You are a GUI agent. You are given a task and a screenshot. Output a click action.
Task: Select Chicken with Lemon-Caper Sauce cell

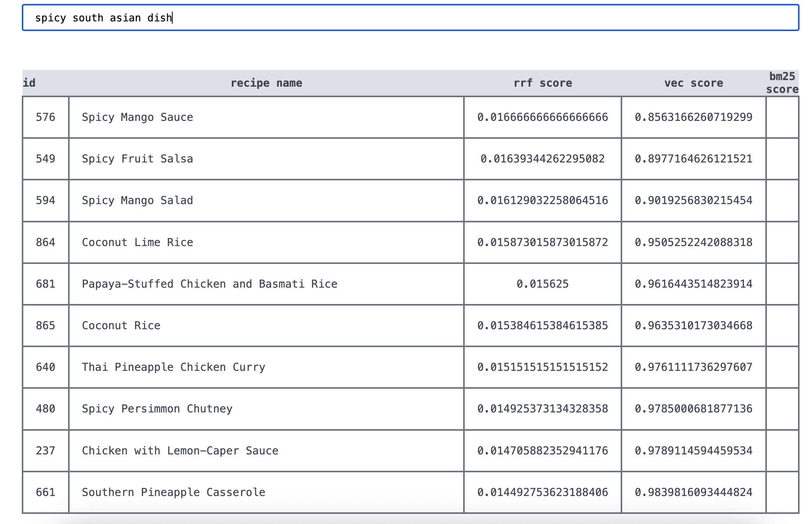[180, 451]
